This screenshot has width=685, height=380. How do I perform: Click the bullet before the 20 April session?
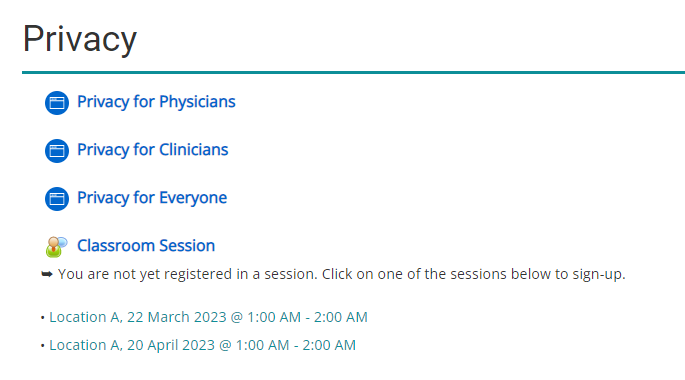coord(43,345)
